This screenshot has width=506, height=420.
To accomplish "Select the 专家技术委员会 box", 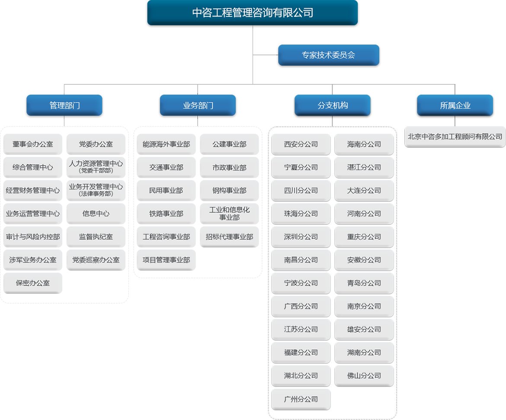I will [329, 55].
